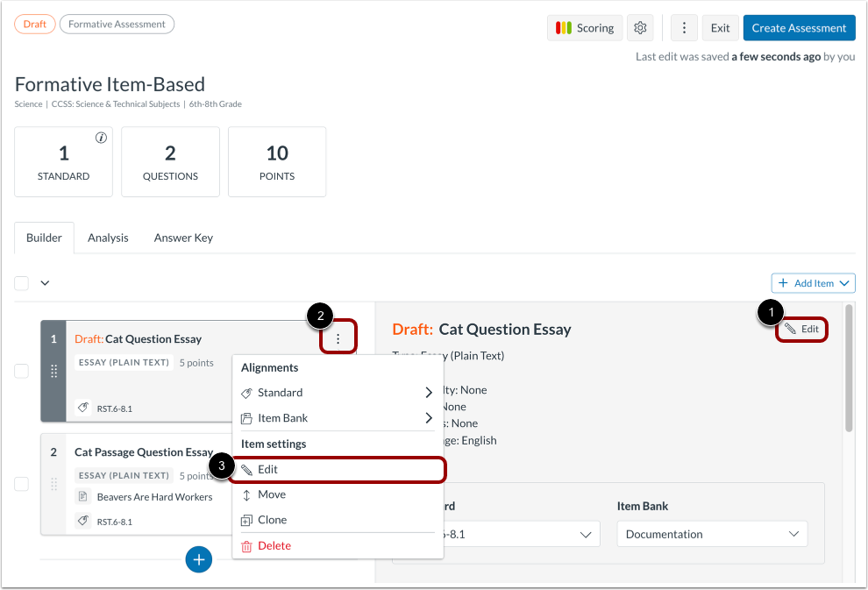Image resolution: width=868 pixels, height=590 pixels.
Task: Grab drag handle of item 2
Action: point(53,484)
